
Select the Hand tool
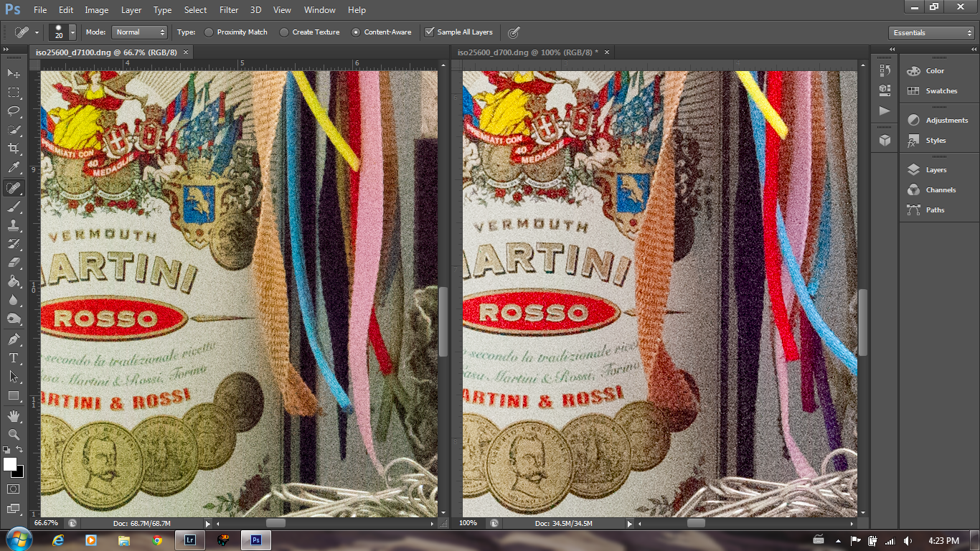pos(14,415)
